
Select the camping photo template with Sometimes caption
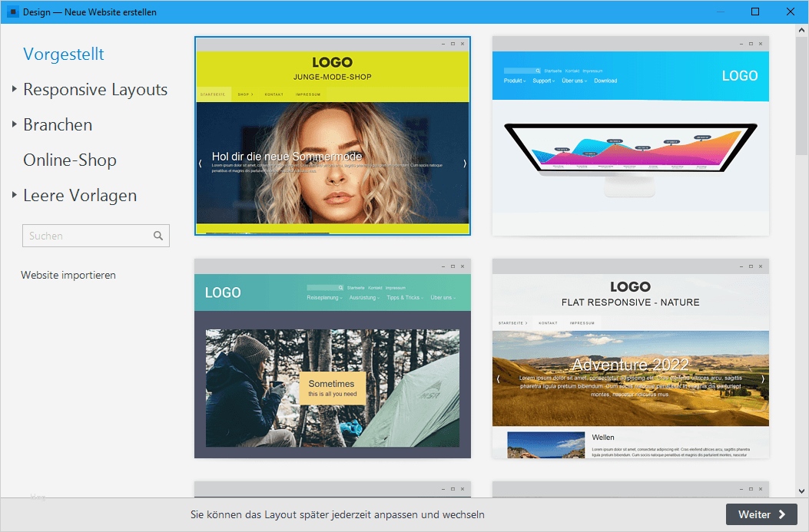[332, 358]
